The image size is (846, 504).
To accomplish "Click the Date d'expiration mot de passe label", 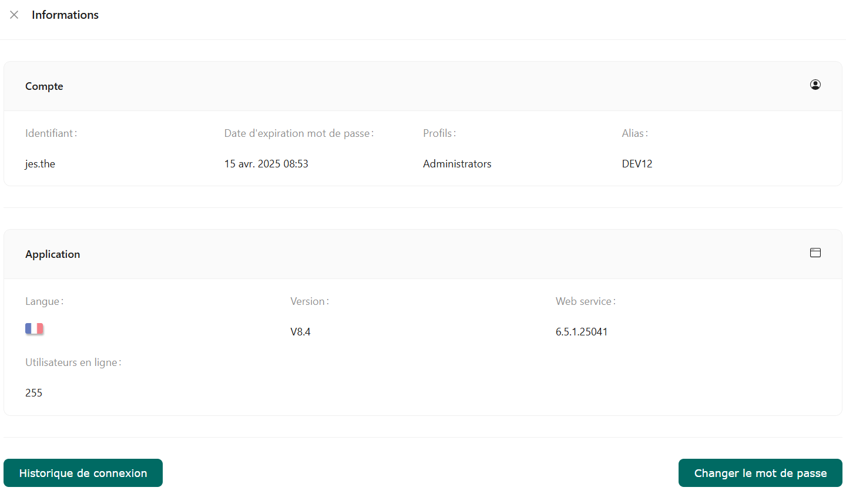I will (298, 133).
